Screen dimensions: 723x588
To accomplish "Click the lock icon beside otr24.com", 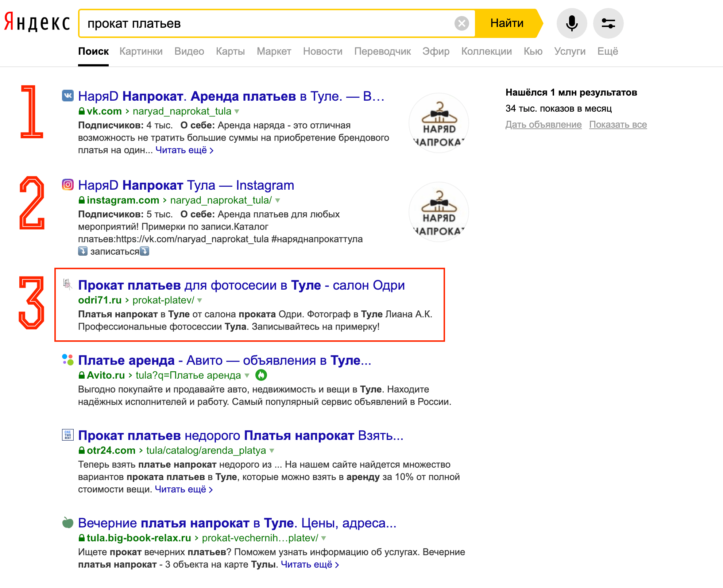I will (x=82, y=450).
